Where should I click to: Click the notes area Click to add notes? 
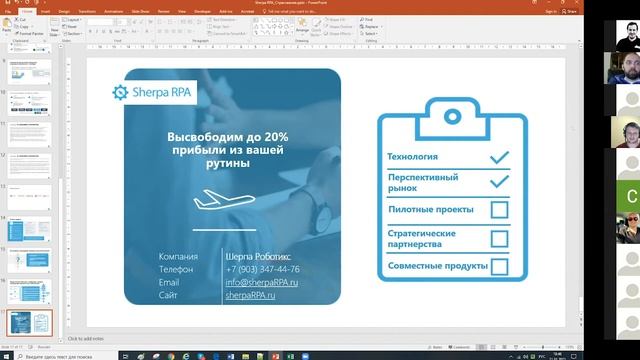86,339
